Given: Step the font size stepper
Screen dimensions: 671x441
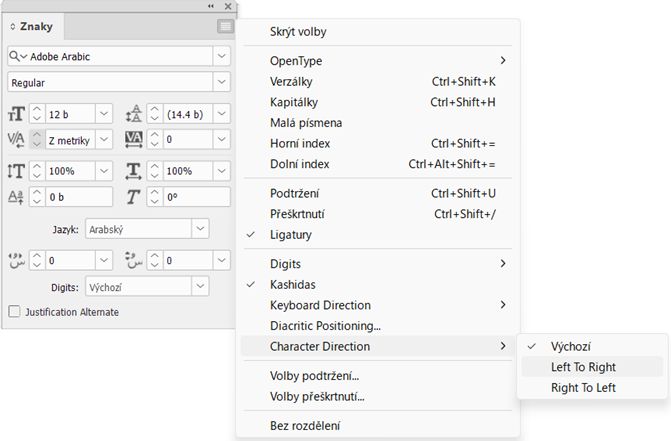Looking at the screenshot, I should 37,114.
